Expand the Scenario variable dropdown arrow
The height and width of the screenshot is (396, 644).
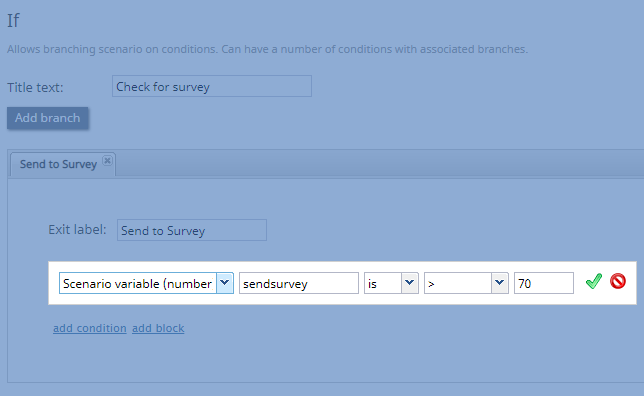[x=225, y=283]
